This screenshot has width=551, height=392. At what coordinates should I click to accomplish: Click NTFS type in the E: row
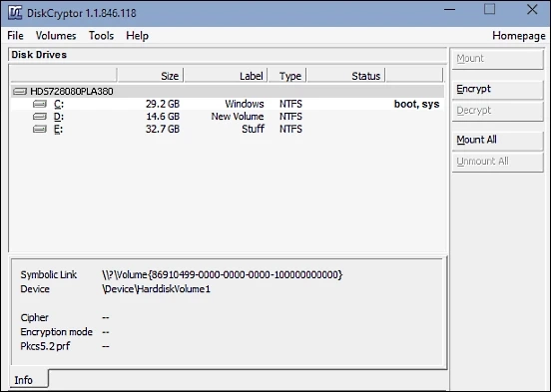pos(290,130)
